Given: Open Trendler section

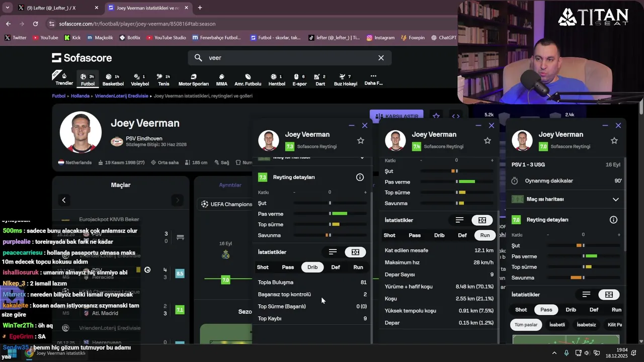Looking at the screenshot, I should [x=64, y=79].
